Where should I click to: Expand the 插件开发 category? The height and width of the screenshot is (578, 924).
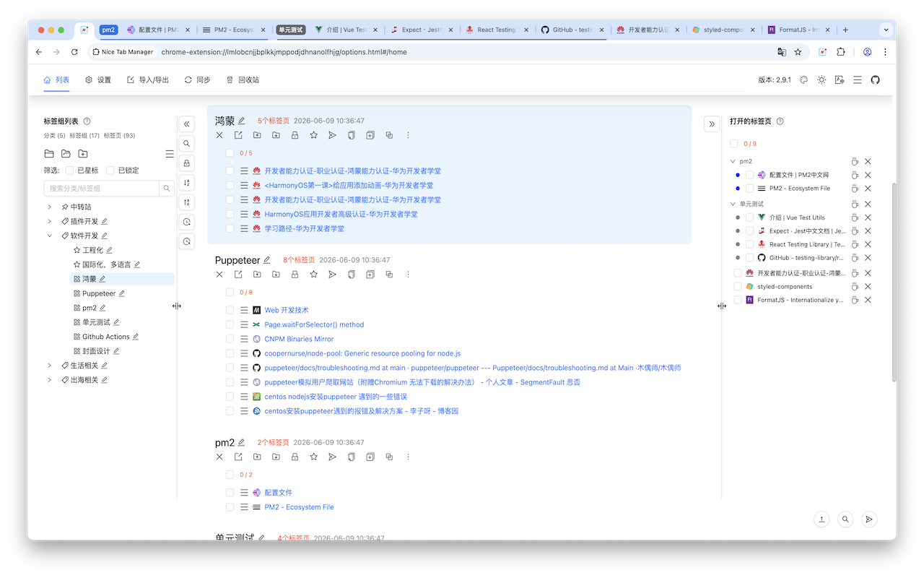click(x=49, y=221)
